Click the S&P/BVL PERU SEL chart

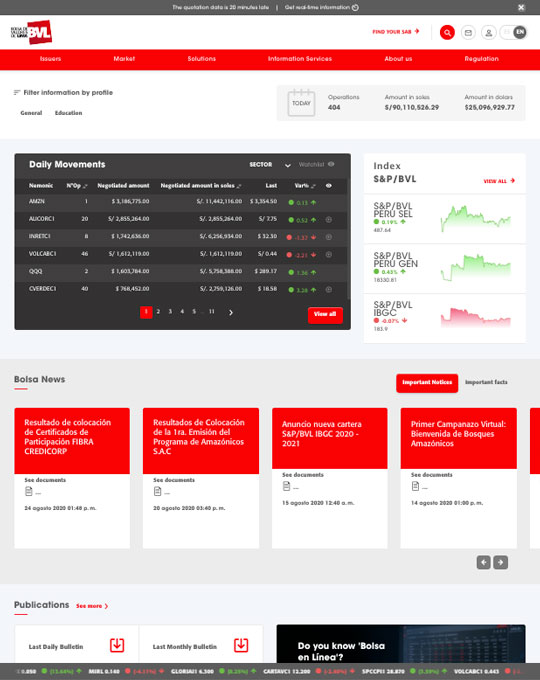pyautogui.click(x=476, y=219)
